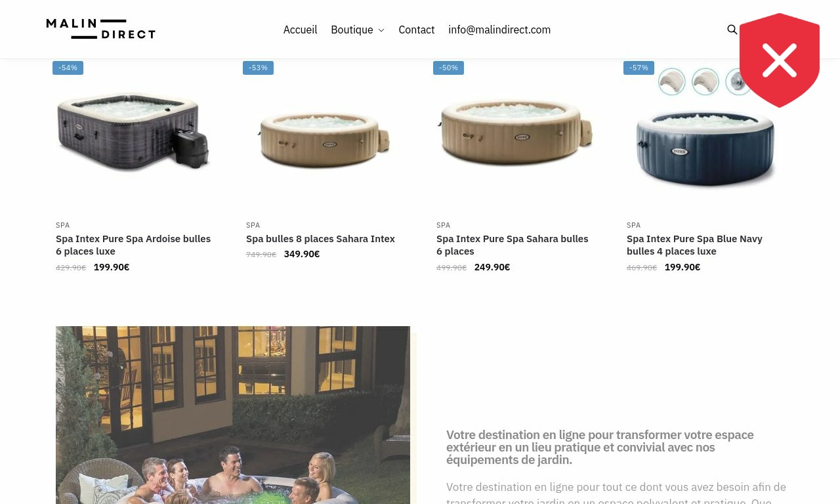The height and width of the screenshot is (504, 840).
Task: Click SPA category label above Blue Navy
Action: pos(633,225)
